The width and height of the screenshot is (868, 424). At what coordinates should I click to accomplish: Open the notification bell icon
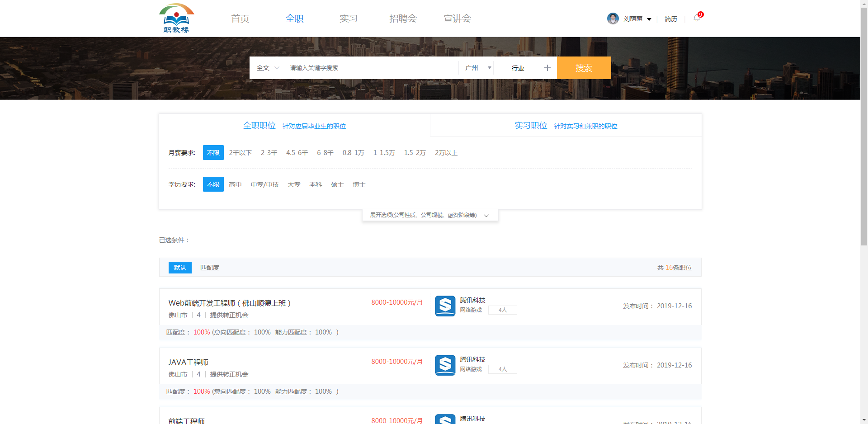pyautogui.click(x=697, y=19)
